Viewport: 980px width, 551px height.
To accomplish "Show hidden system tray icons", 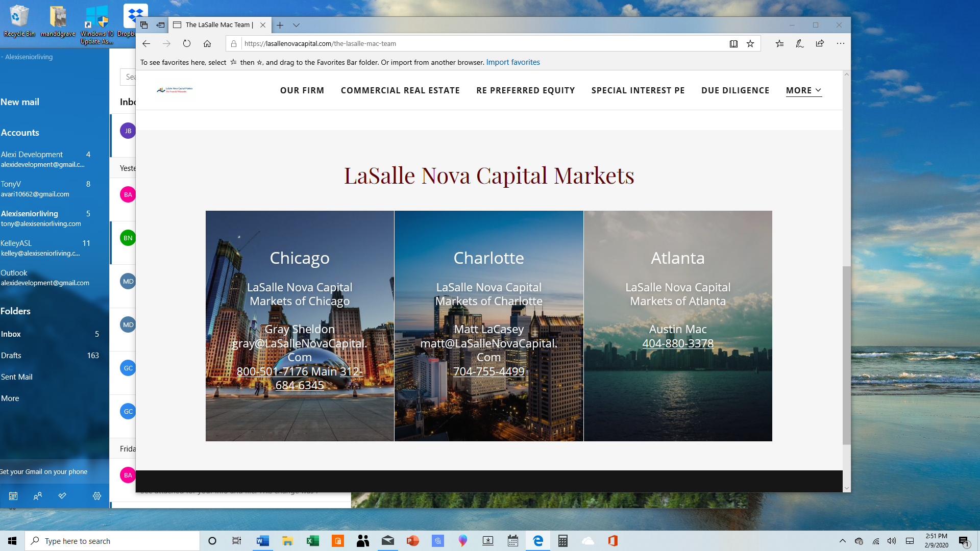I will (843, 541).
